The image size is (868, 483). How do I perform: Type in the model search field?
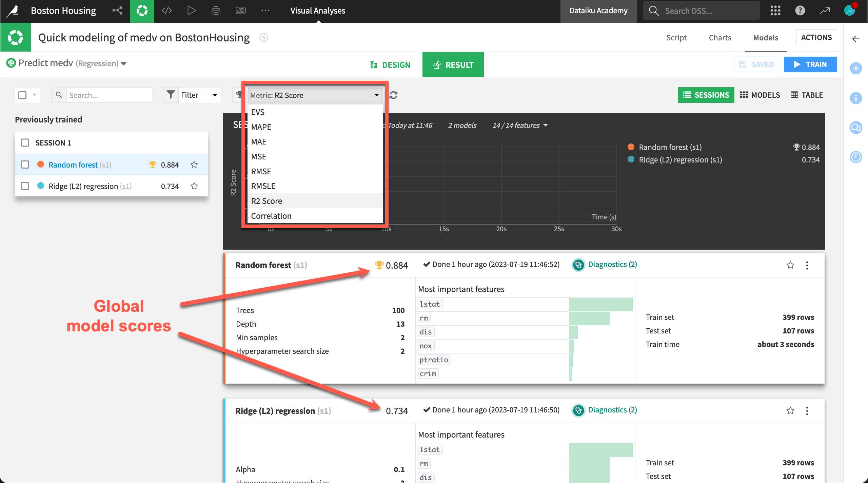tap(108, 95)
